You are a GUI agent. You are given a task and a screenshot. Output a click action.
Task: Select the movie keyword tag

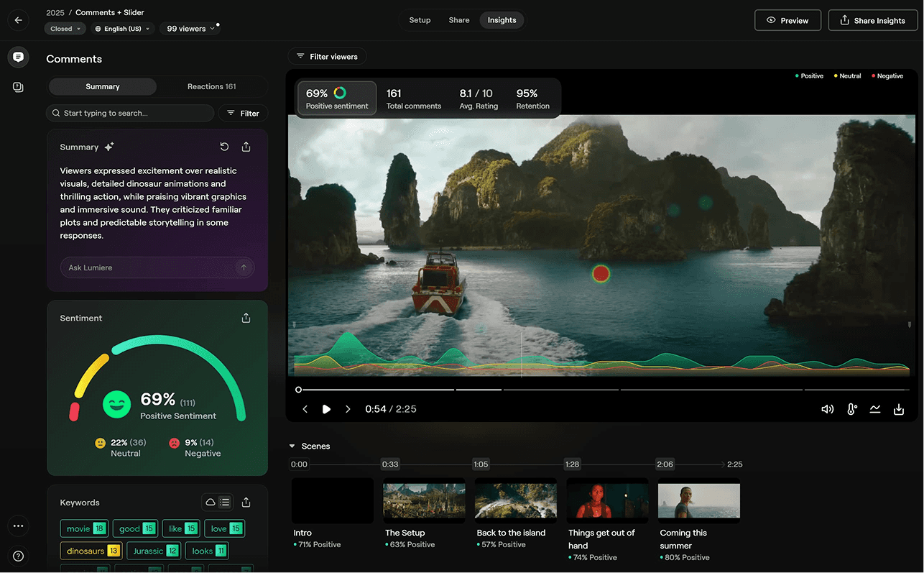tap(84, 528)
